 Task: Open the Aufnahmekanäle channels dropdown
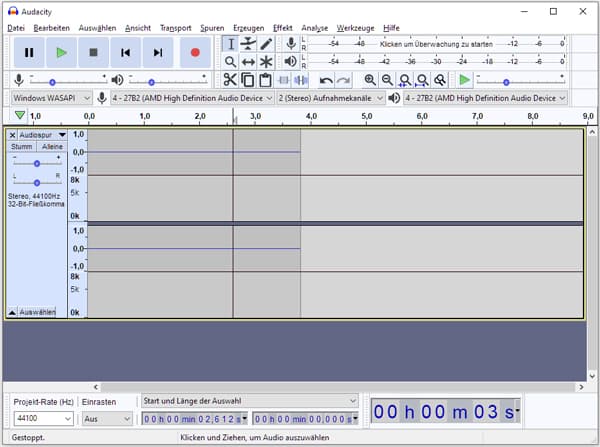tap(331, 98)
